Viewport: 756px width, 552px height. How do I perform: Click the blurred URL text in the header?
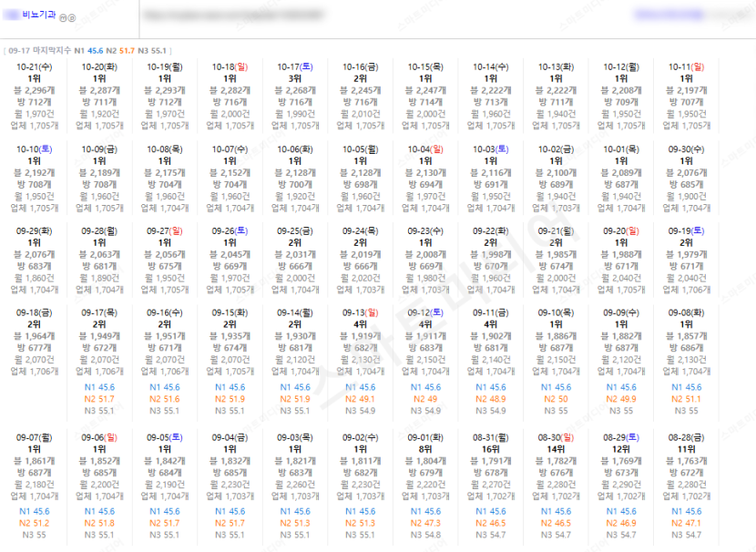233,15
